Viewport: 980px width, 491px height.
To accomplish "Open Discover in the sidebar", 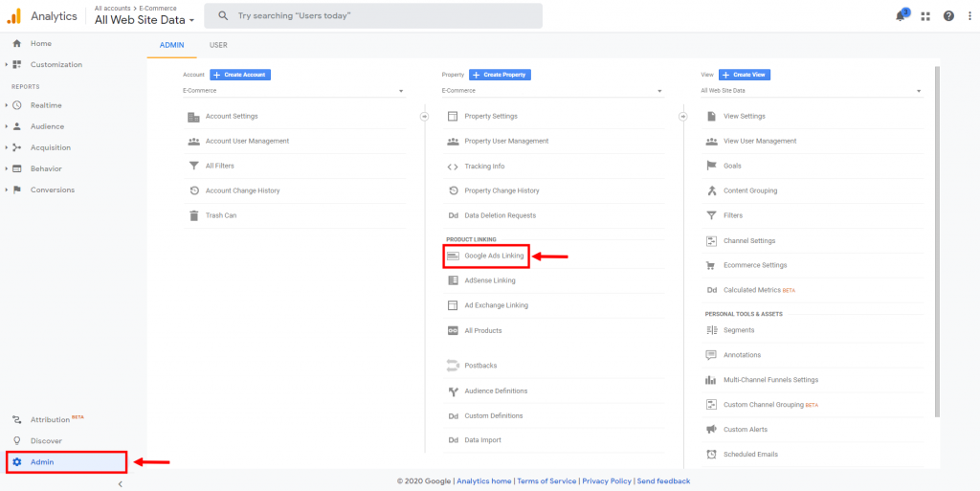I will pos(46,441).
